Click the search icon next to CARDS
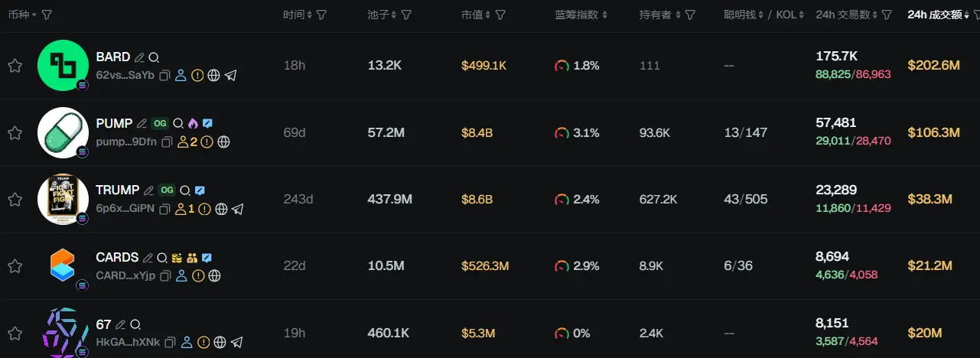 [161, 258]
